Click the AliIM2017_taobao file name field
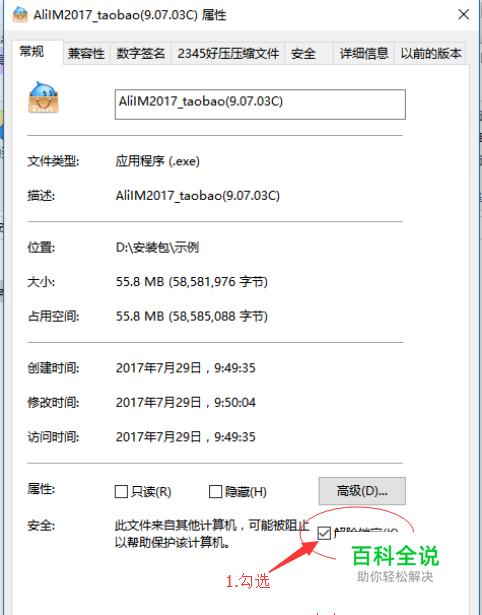 [x=260, y=104]
